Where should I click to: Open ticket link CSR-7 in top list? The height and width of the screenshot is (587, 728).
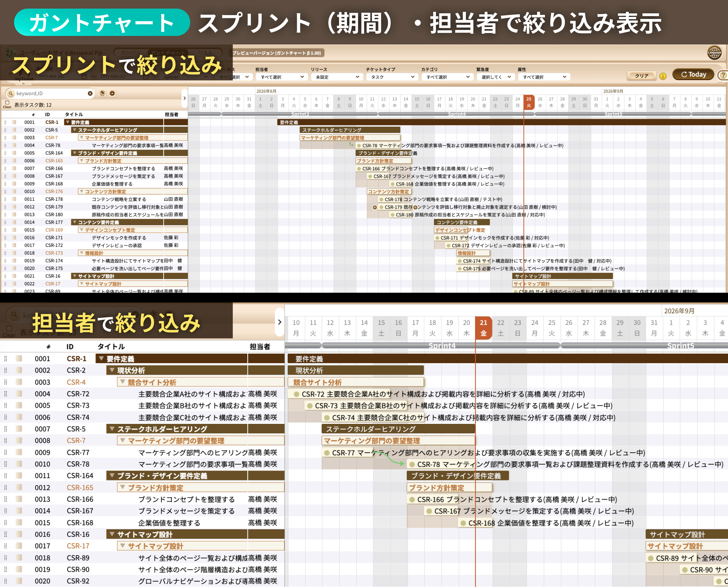coord(52,138)
